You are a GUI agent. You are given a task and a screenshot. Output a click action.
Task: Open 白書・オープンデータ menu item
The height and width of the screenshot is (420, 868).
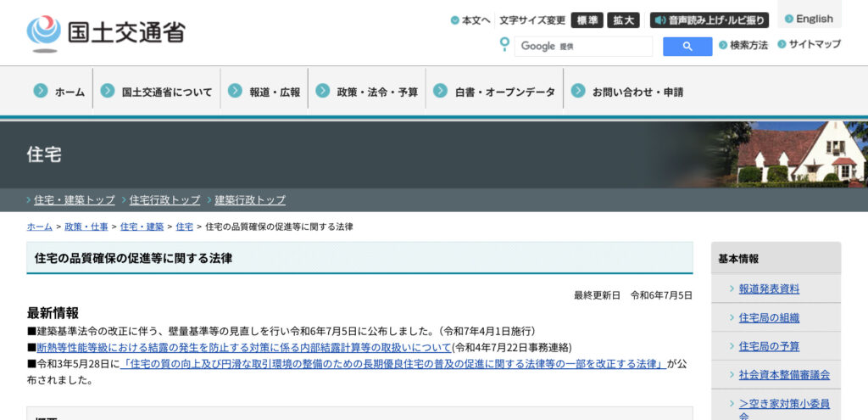point(494,92)
